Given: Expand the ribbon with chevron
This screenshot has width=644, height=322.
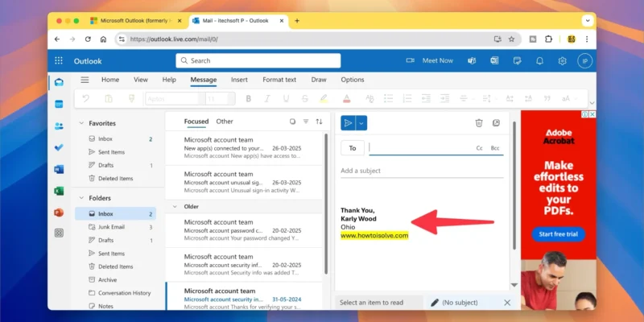Looking at the screenshot, I should [x=592, y=103].
